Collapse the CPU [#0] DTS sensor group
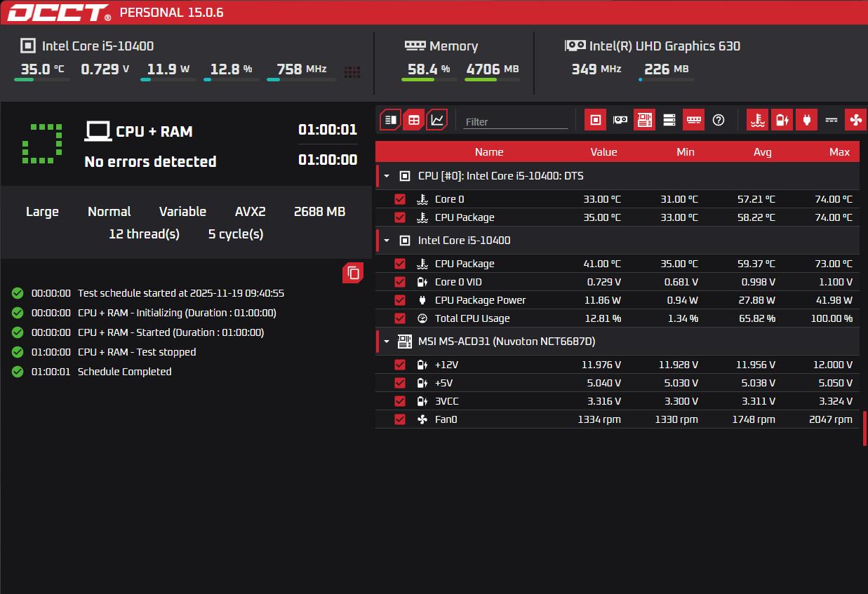This screenshot has width=868, height=594. tap(387, 176)
